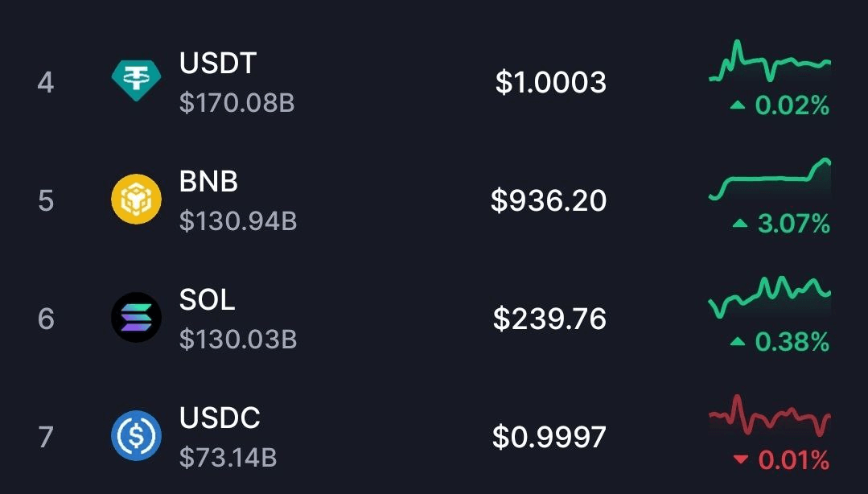
Task: Click the green up arrow beside 0.02%
Action: pyautogui.click(x=738, y=105)
